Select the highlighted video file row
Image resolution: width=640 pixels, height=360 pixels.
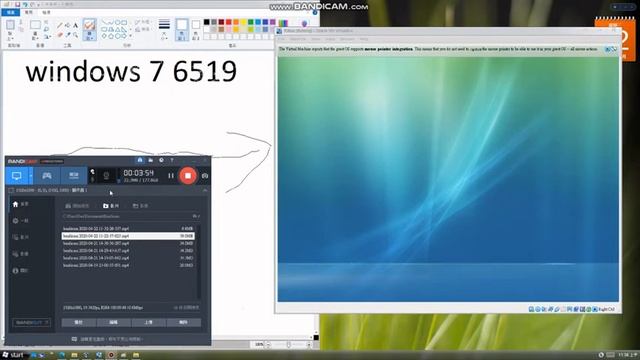tap(128, 236)
